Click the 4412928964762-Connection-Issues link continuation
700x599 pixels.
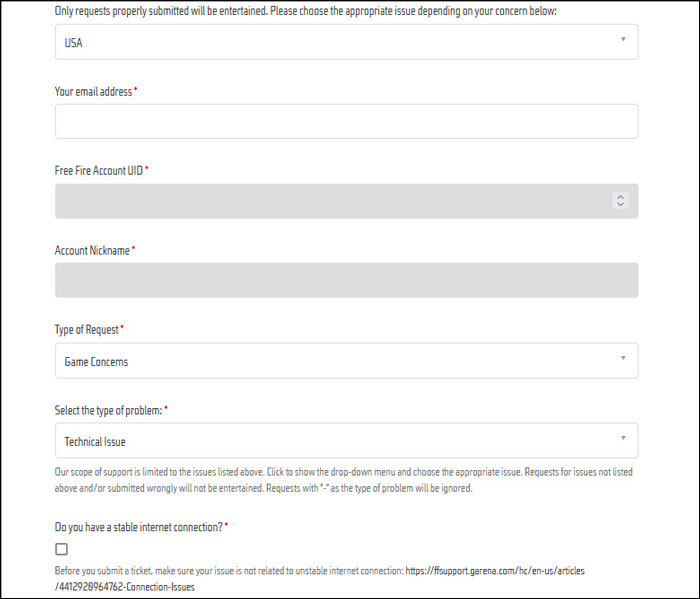click(125, 587)
